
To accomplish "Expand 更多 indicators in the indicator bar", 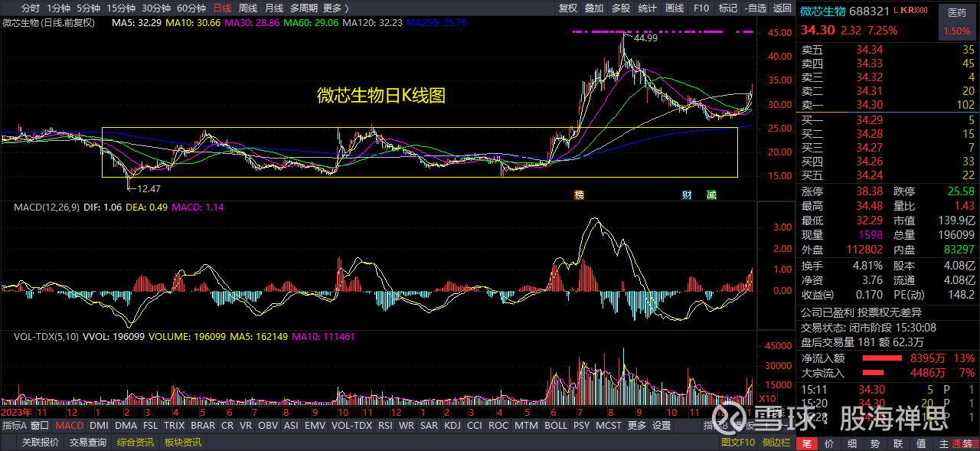I will pyautogui.click(x=637, y=426).
